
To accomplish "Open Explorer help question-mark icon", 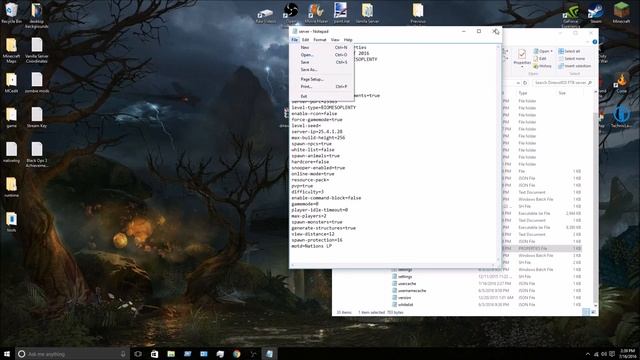I will point(595,42).
